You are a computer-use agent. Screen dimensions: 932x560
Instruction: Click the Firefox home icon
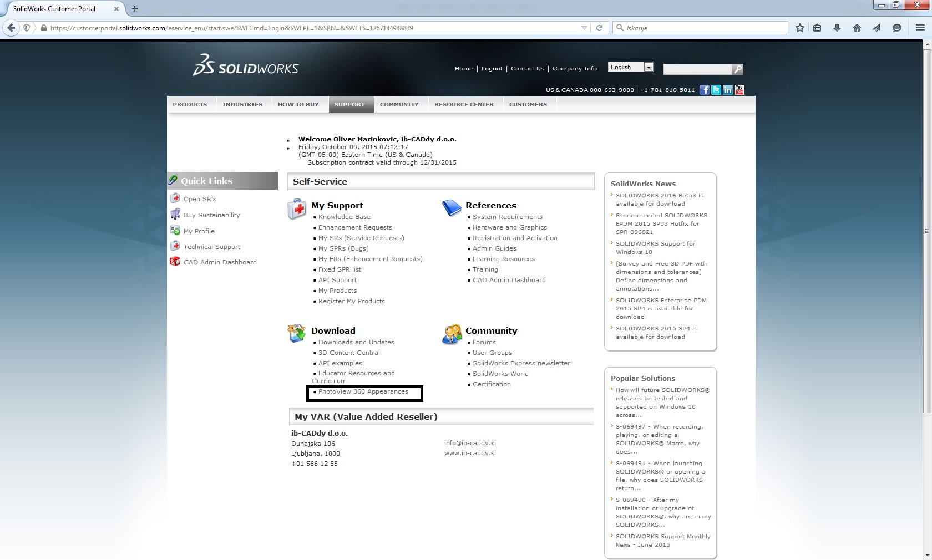click(857, 28)
